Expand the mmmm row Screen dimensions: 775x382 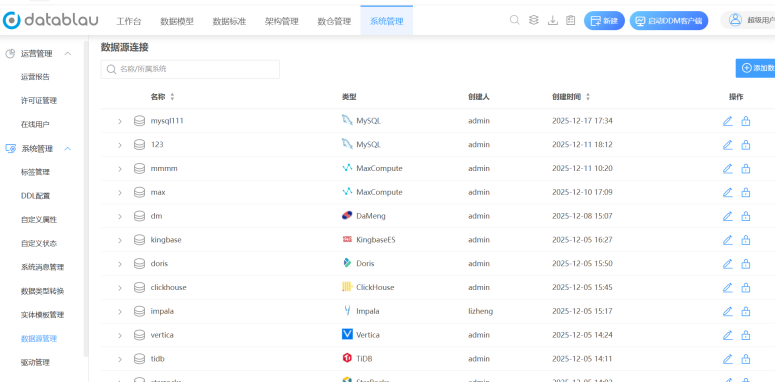pos(120,169)
